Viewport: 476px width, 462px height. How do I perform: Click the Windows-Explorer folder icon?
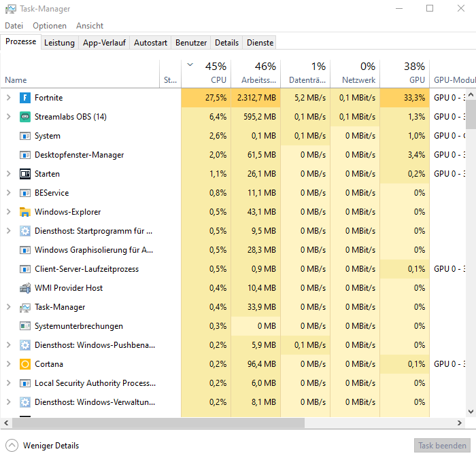tap(25, 212)
